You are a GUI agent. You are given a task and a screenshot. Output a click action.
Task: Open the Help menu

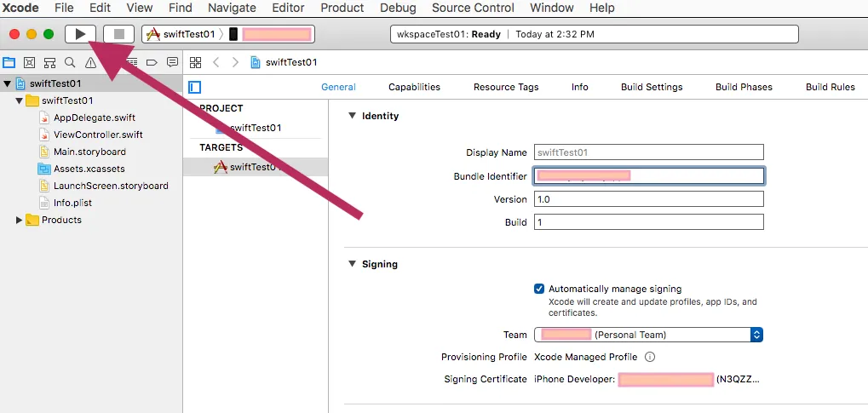pos(601,8)
